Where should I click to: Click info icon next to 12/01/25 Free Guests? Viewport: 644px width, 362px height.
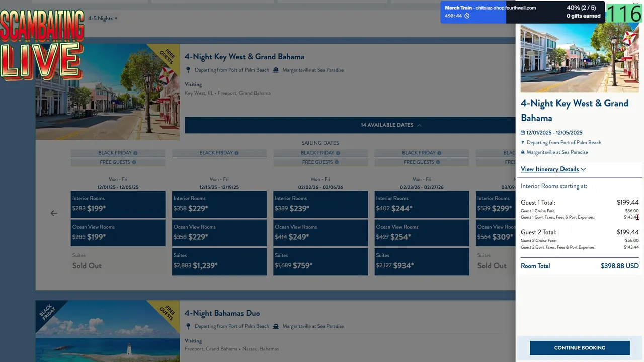point(134,162)
